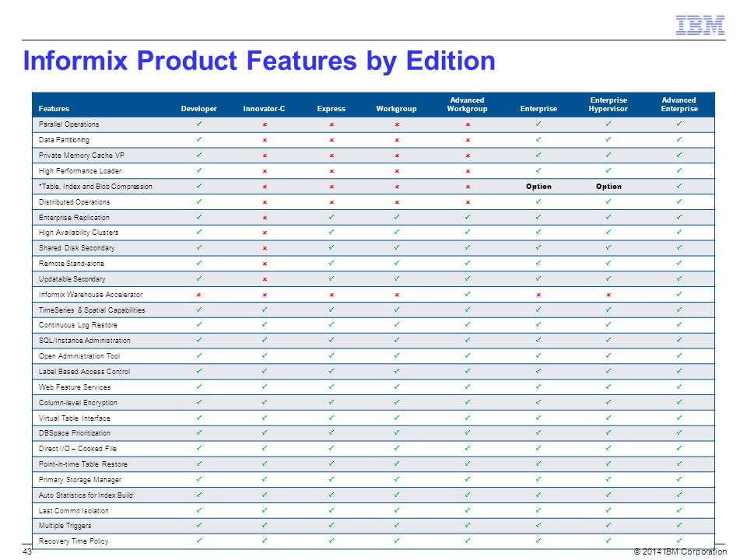
Task: Select the Private Memory Cache VP cross under Workgroup
Action: [x=397, y=156]
